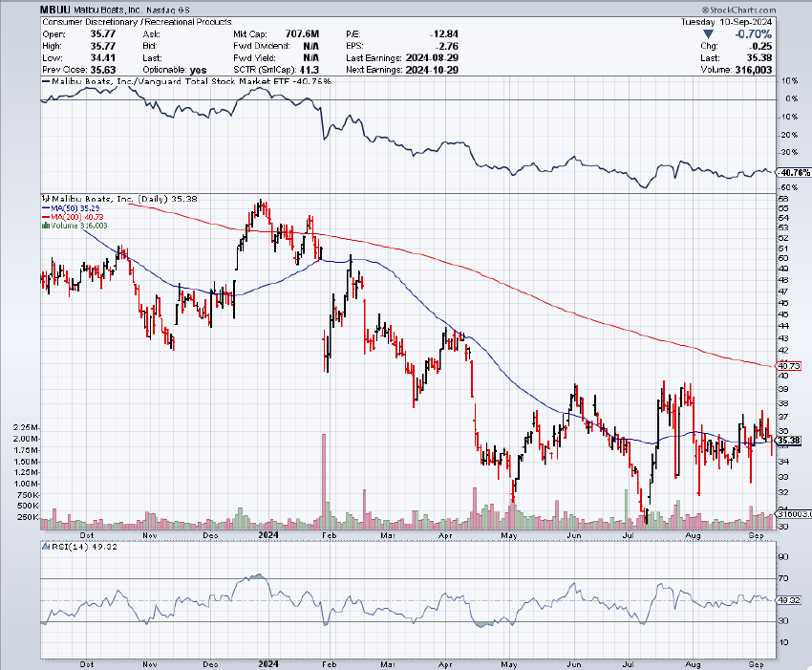
Task: Click the Malibu Boats, Inc. (Daily) 35.38 legend
Action: [119, 199]
